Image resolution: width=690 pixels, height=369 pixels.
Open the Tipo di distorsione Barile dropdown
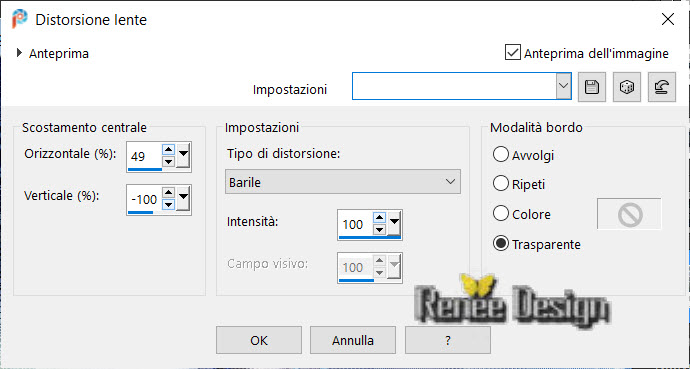[x=343, y=182]
